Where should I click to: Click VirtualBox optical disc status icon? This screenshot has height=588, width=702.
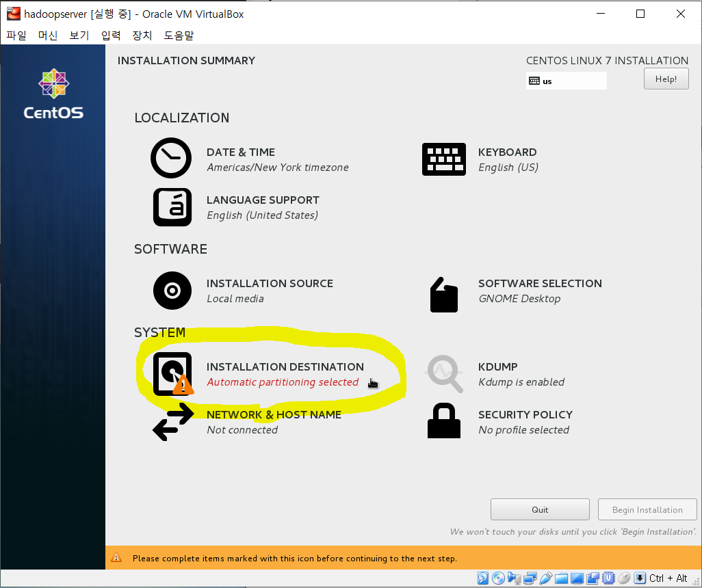point(498,578)
